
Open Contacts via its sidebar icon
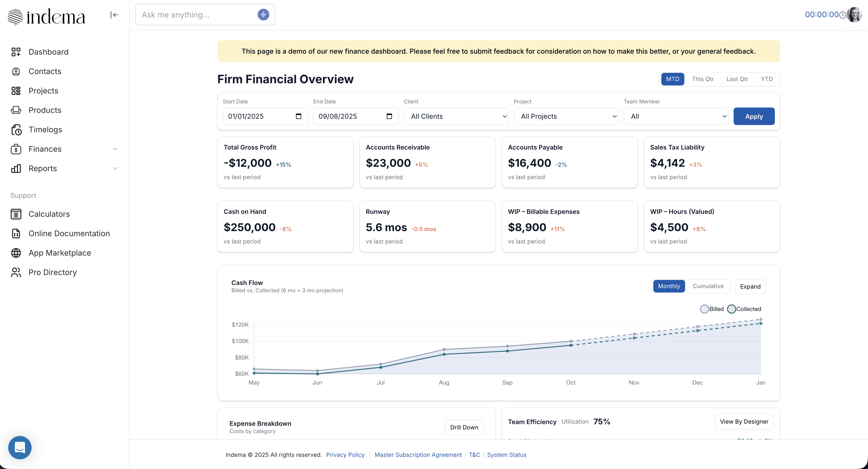coord(16,71)
